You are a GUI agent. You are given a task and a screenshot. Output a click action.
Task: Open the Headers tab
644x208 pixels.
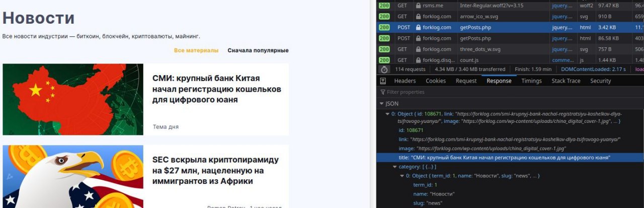pyautogui.click(x=405, y=81)
